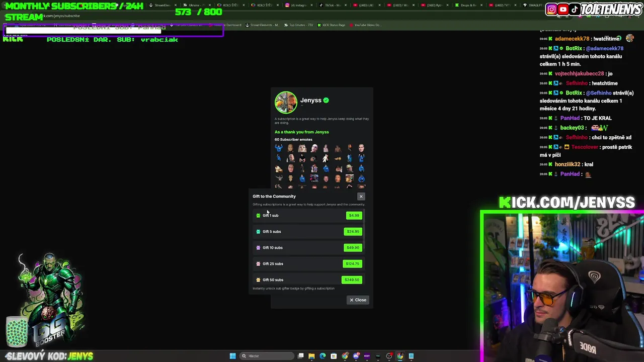Click the TikTok icon in the top-right overlay
The image size is (644, 362).
click(x=575, y=9)
